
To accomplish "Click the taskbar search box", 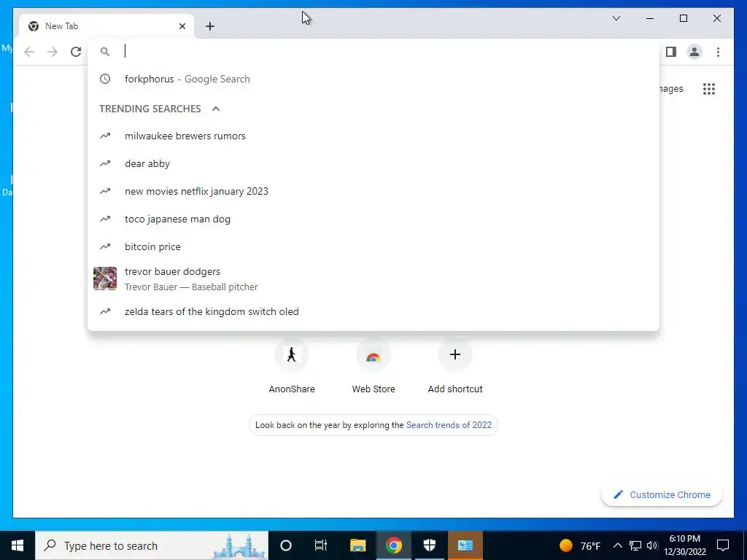I will 152,545.
